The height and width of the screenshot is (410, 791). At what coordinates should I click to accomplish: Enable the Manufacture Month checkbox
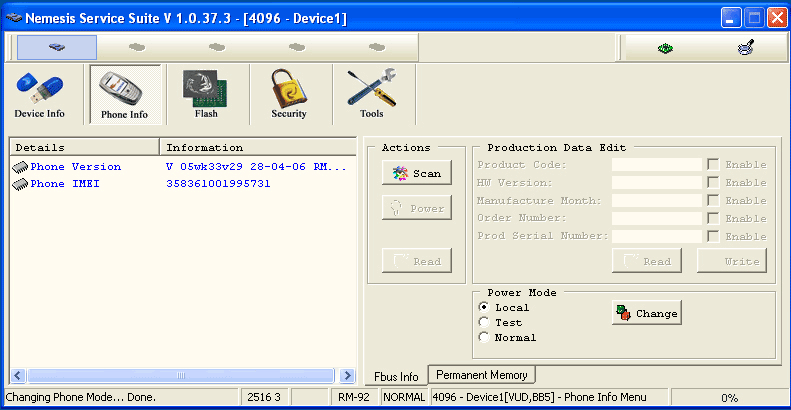coord(713,200)
